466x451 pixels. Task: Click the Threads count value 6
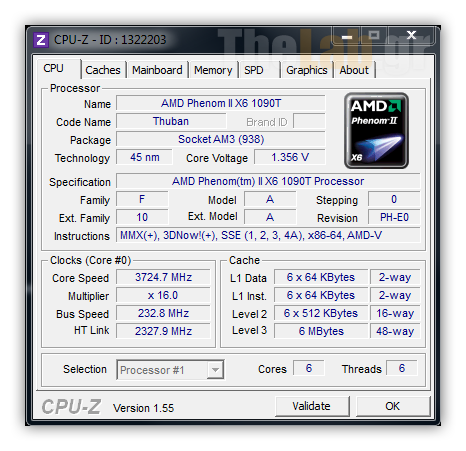click(x=402, y=368)
